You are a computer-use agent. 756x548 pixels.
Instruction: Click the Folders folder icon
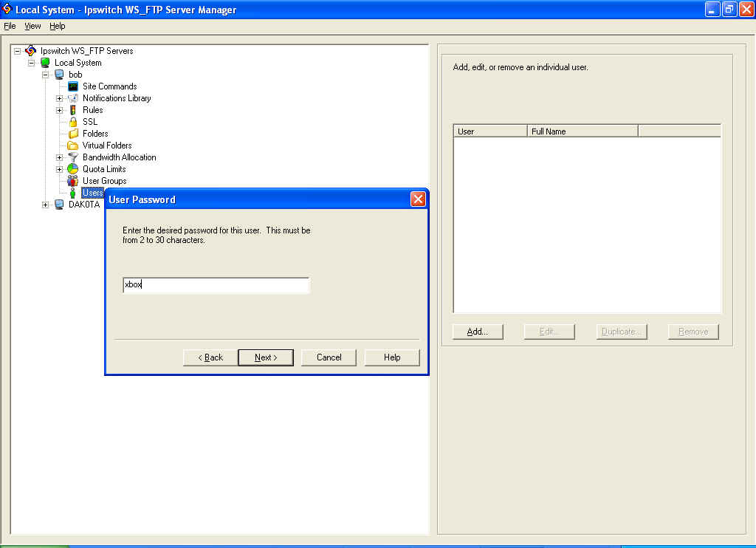[x=73, y=134]
